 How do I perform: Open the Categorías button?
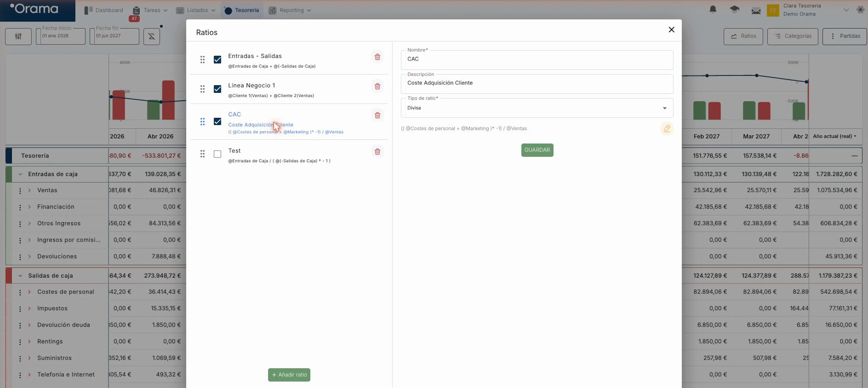[x=793, y=36]
